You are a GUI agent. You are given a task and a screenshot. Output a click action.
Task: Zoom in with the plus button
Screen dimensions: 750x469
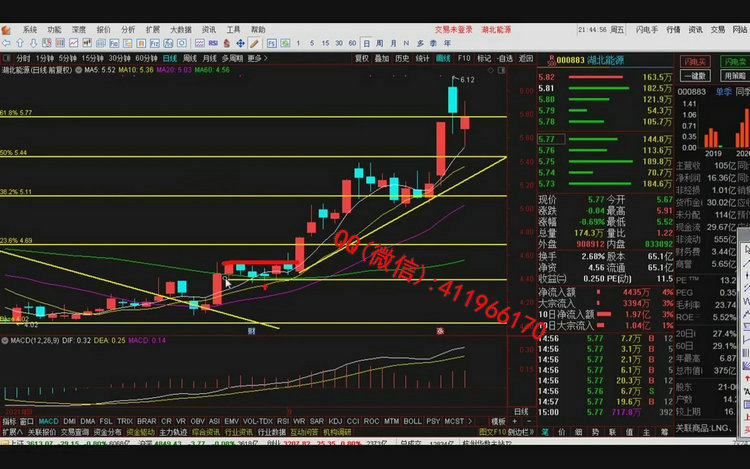pyautogui.click(x=515, y=421)
